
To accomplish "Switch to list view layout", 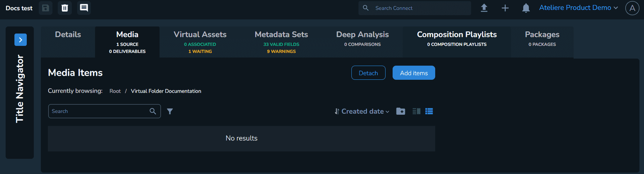I will click(429, 111).
